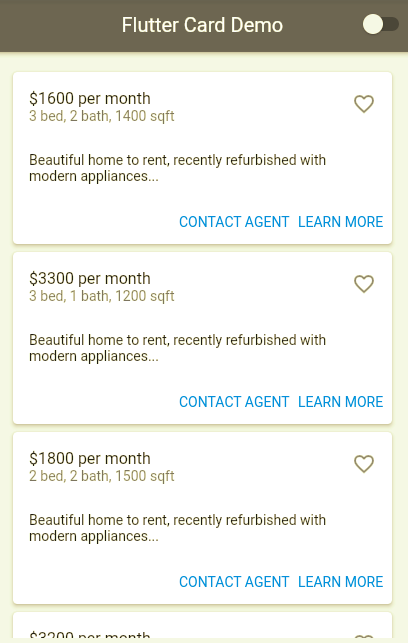Click the 3 bed, 2 bath, 1400 sqft subtitle

point(102,116)
